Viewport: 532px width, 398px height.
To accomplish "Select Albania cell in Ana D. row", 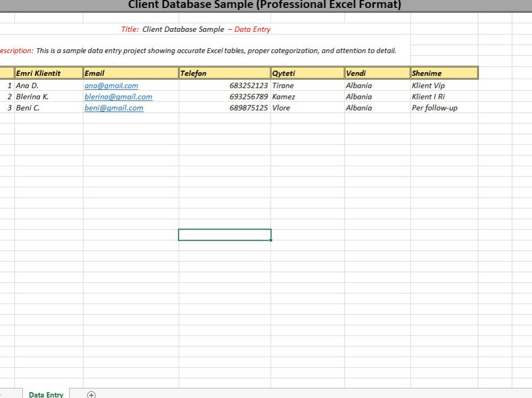I will [x=377, y=86].
